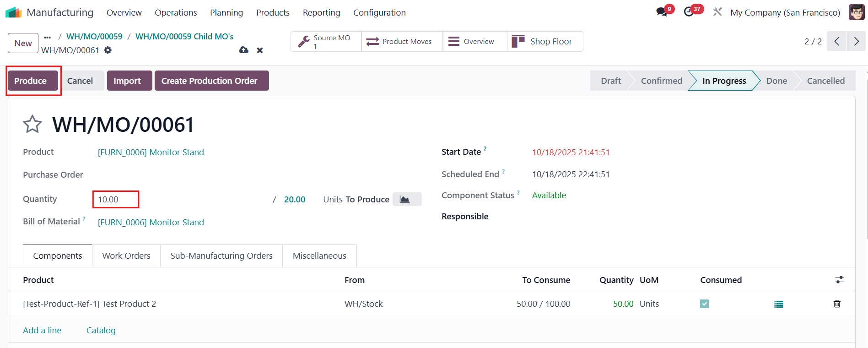The image size is (868, 348).
Task: Open the Configuration menu
Action: tap(379, 13)
